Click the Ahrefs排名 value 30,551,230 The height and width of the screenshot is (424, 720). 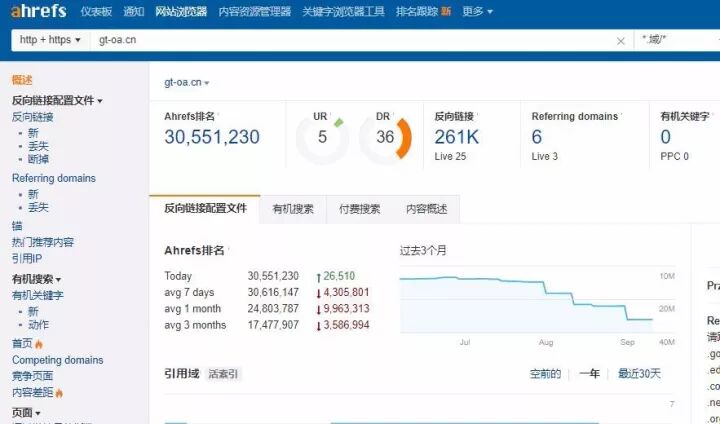point(212,137)
